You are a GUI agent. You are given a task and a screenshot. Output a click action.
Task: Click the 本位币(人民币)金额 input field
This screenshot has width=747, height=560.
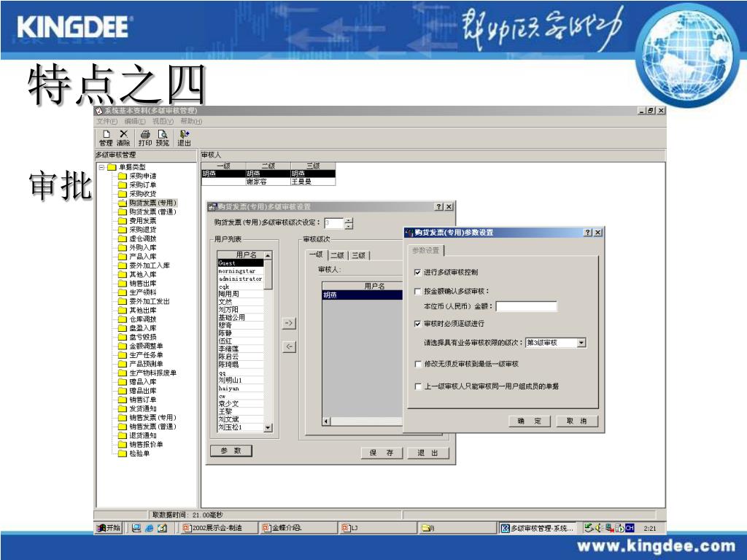(527, 306)
